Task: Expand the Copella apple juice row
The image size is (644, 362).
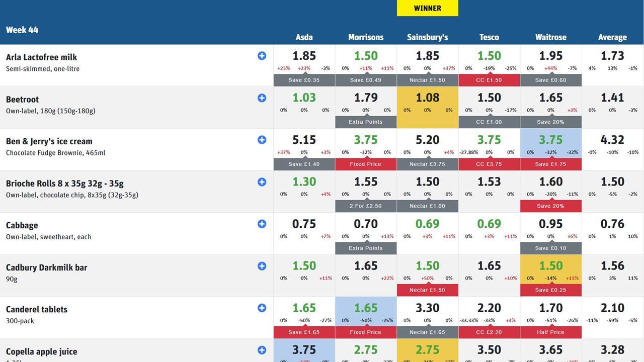Action: click(262, 350)
